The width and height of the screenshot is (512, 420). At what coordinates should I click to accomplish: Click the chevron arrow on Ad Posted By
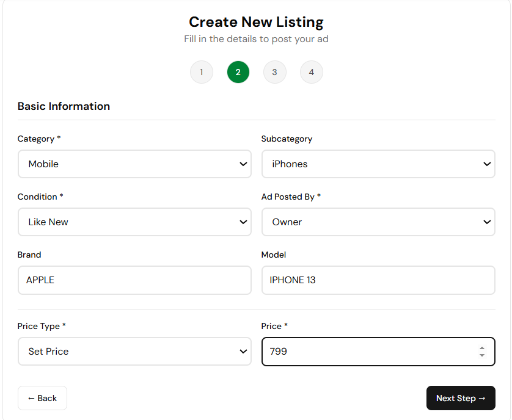(487, 222)
